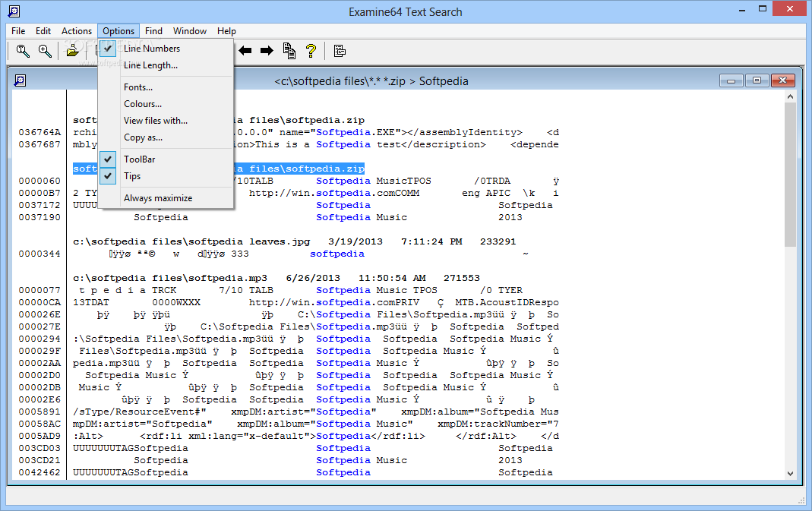Open the Find menu
Image resolution: width=812 pixels, height=511 pixels.
(x=153, y=31)
